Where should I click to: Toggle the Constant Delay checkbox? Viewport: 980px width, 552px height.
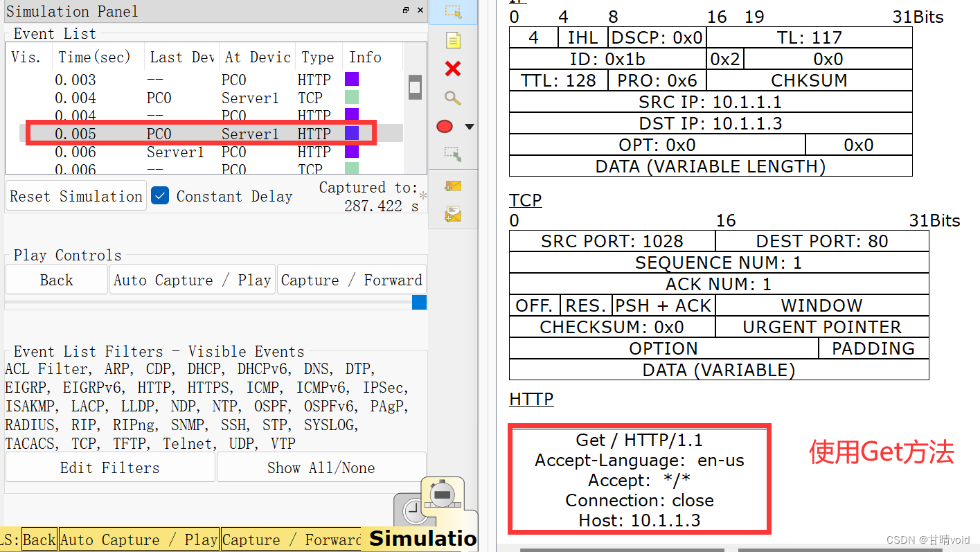(x=160, y=196)
